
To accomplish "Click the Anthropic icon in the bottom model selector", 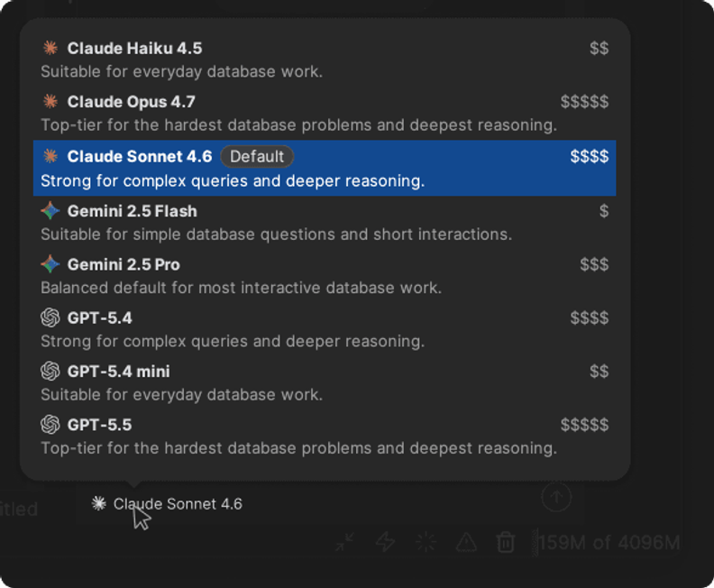I will pyautogui.click(x=99, y=503).
